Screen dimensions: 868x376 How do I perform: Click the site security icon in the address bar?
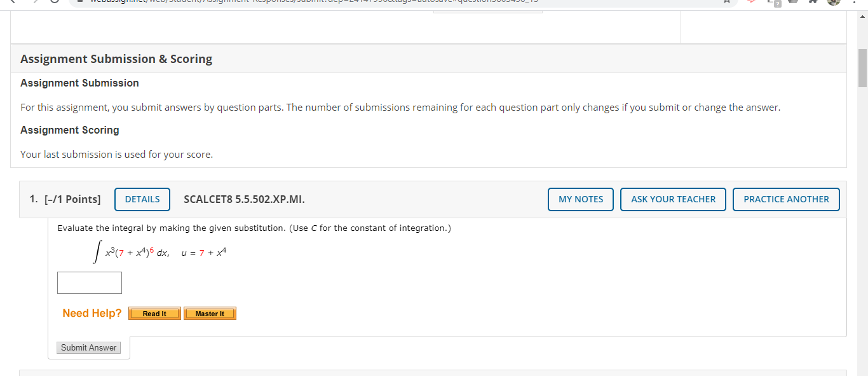79,1
